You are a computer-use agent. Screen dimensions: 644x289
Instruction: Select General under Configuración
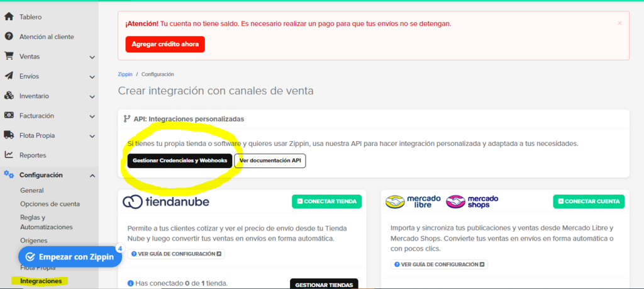pyautogui.click(x=32, y=190)
